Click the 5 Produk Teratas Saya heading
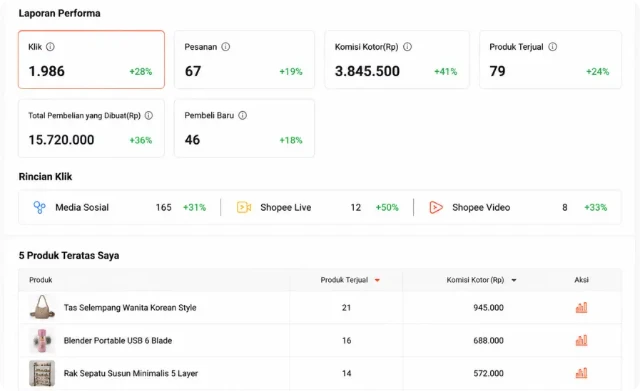The width and height of the screenshot is (640, 391). pyautogui.click(x=69, y=255)
